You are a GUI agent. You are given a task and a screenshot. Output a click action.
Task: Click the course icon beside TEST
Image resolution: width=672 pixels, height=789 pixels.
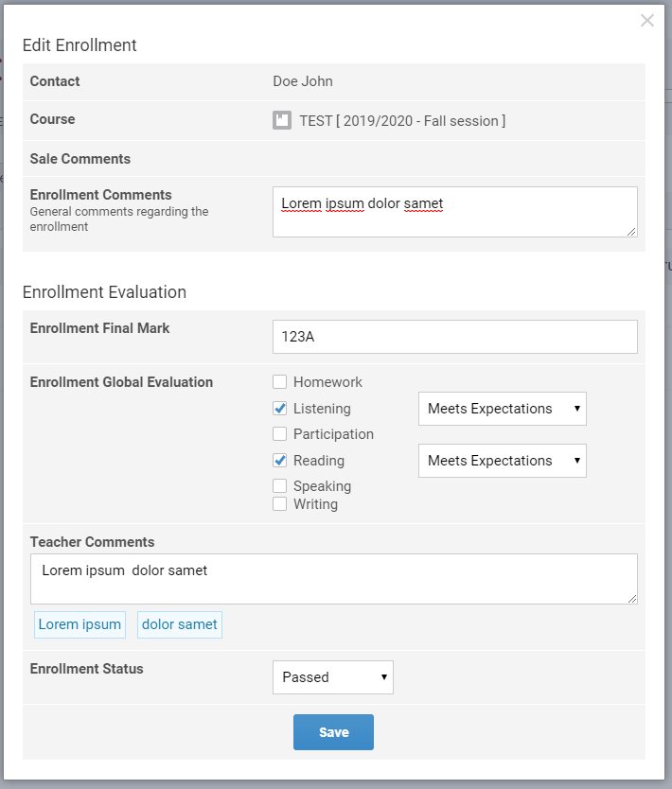[x=281, y=120]
